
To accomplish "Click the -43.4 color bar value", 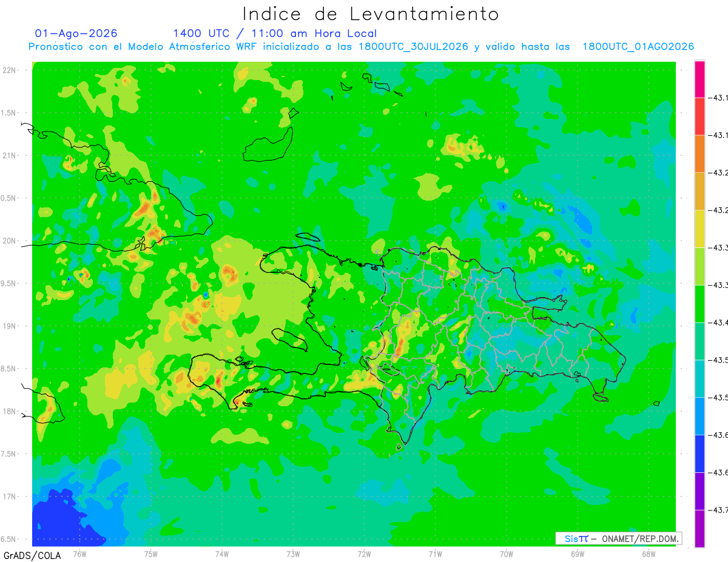I will 718,323.
